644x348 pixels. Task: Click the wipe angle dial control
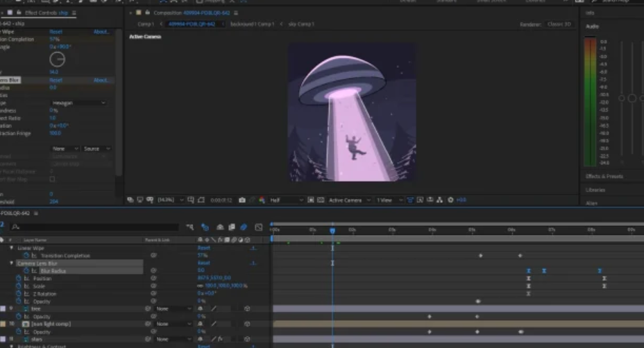pyautogui.click(x=57, y=60)
